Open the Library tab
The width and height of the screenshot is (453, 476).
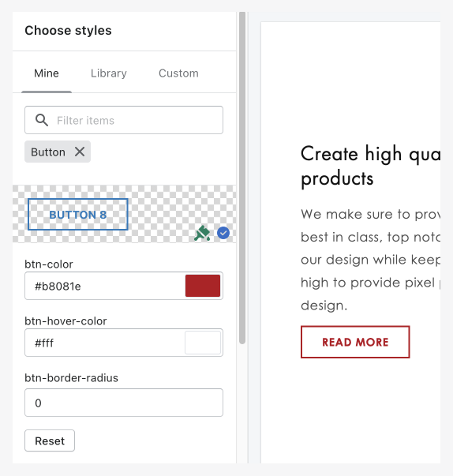tap(109, 73)
